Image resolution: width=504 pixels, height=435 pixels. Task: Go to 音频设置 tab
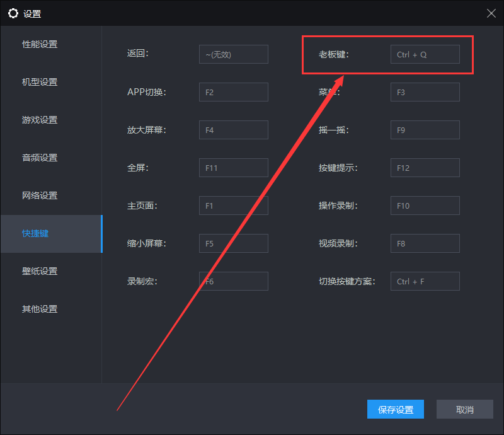coord(40,158)
